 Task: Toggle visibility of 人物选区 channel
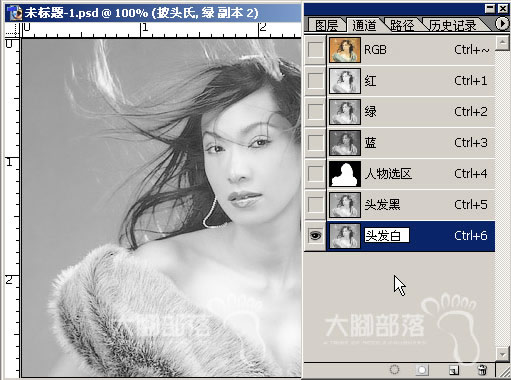coord(315,173)
